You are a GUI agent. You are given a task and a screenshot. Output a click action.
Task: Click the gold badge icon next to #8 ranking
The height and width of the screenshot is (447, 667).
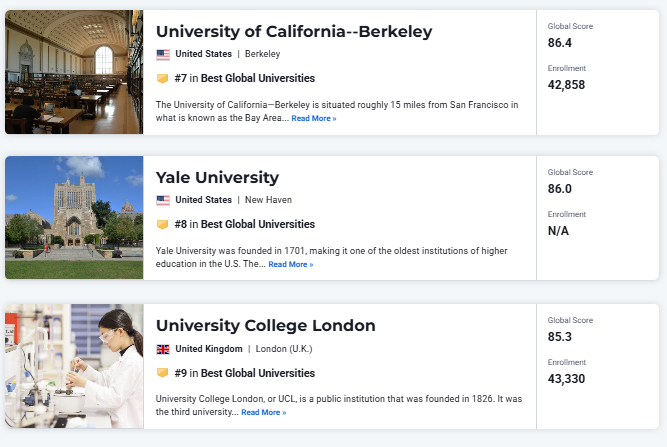coord(162,224)
